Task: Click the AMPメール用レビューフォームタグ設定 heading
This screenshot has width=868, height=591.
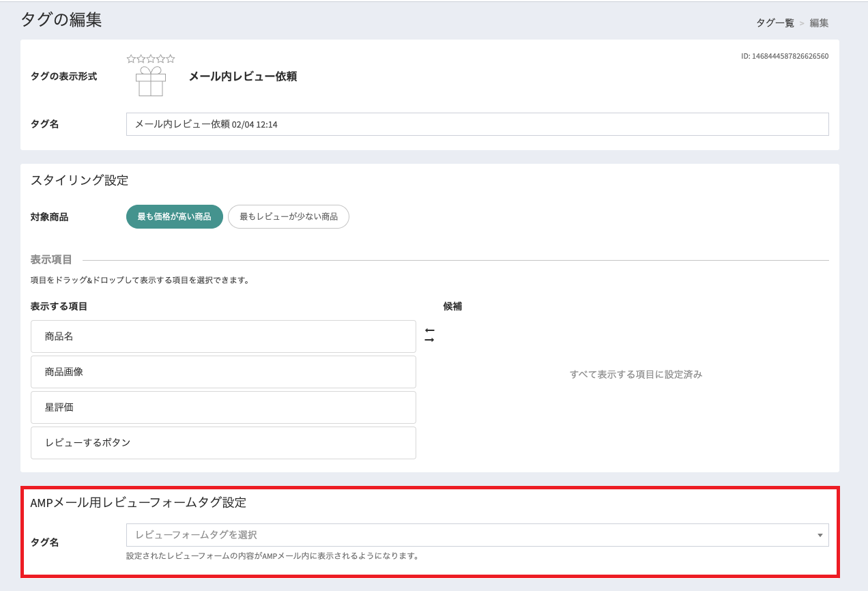Action: pos(139,503)
